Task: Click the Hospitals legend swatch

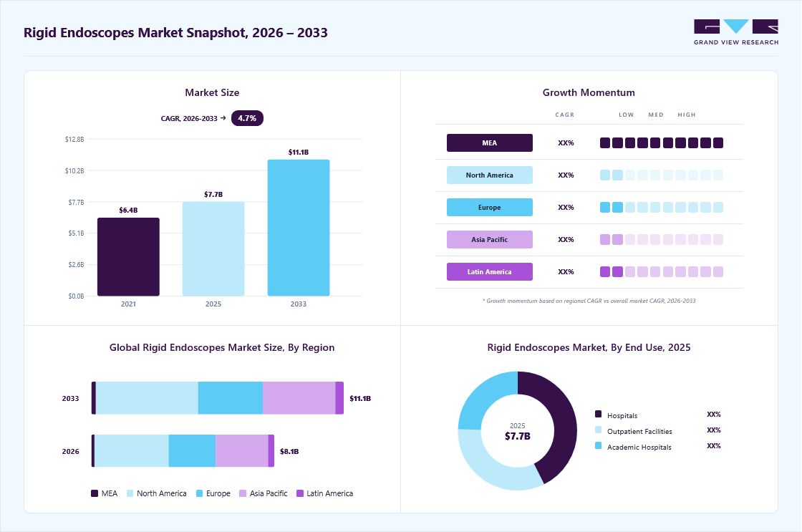Action: (599, 414)
